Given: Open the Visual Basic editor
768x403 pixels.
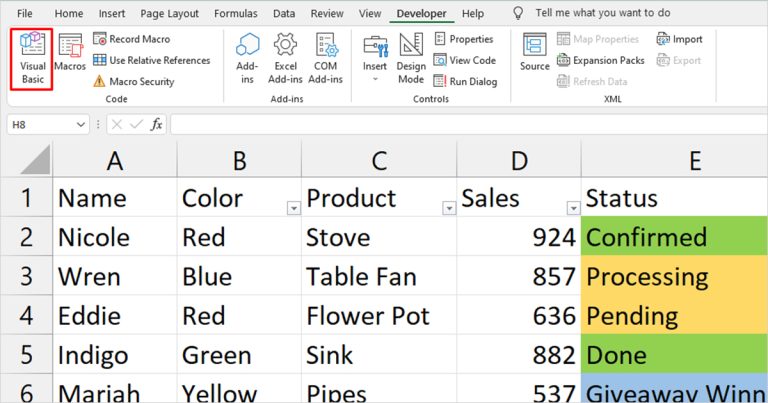Looking at the screenshot, I should click(32, 58).
